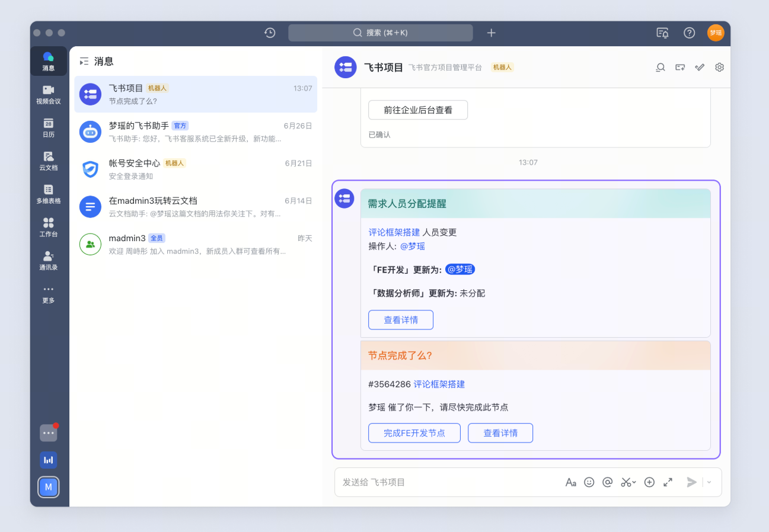
Task: Open 评论框架搭建 link beside 人员变更
Action: point(394,232)
